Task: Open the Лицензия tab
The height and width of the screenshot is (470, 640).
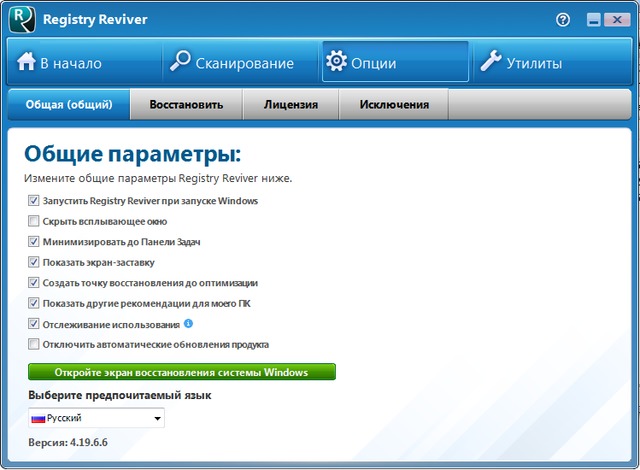Action: point(291,104)
